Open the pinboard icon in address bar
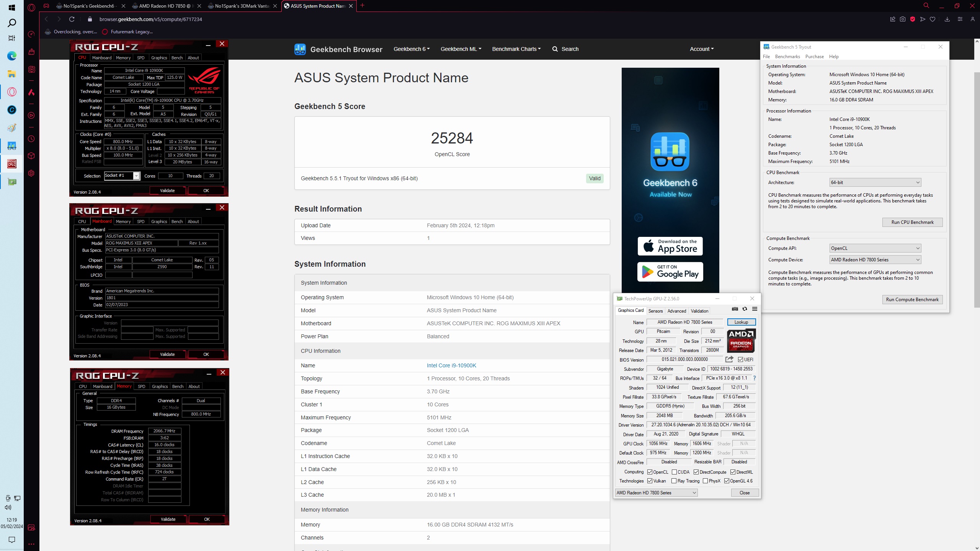Viewport: 980px width, 551px height. [893, 19]
